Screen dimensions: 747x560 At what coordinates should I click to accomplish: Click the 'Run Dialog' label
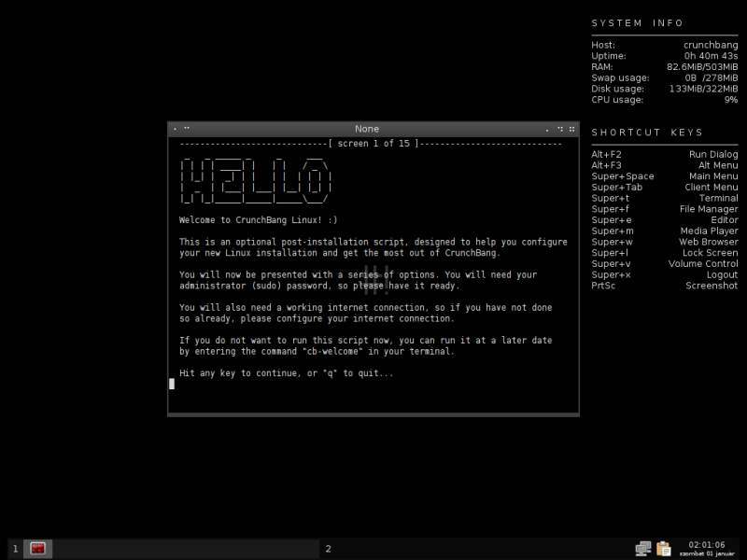713,154
